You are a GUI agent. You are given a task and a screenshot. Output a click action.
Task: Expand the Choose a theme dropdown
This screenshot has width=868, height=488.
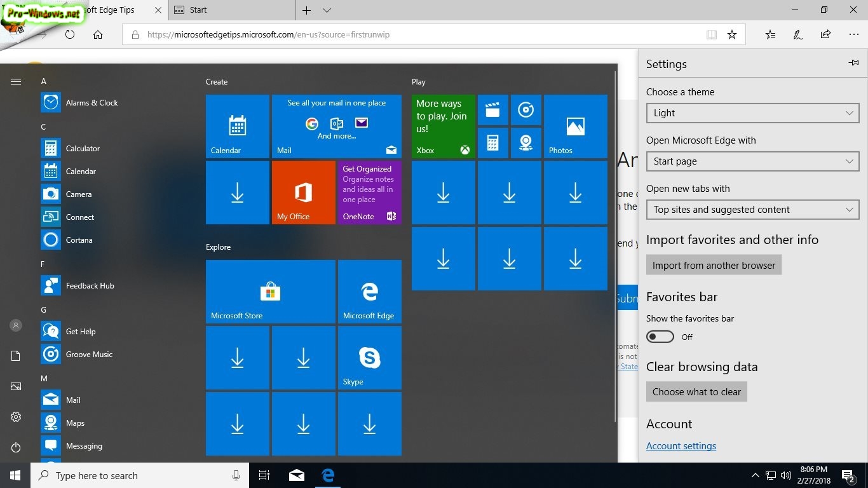[x=752, y=113]
